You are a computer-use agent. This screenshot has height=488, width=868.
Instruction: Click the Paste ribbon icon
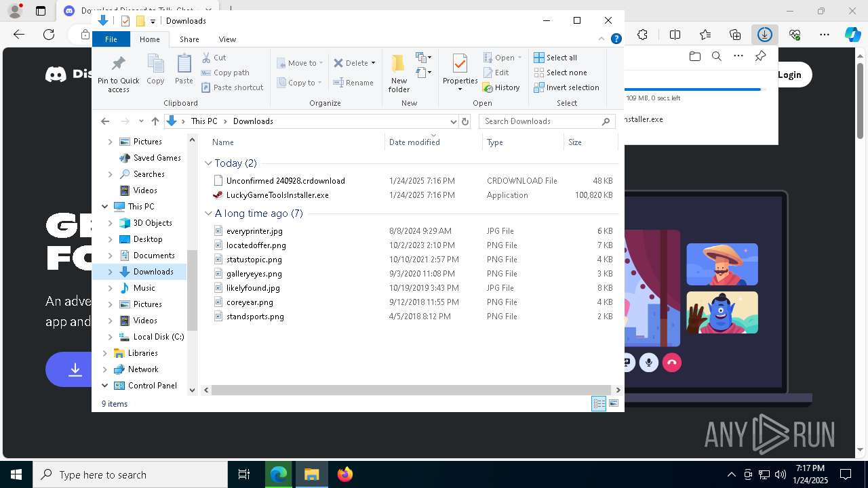click(x=184, y=70)
